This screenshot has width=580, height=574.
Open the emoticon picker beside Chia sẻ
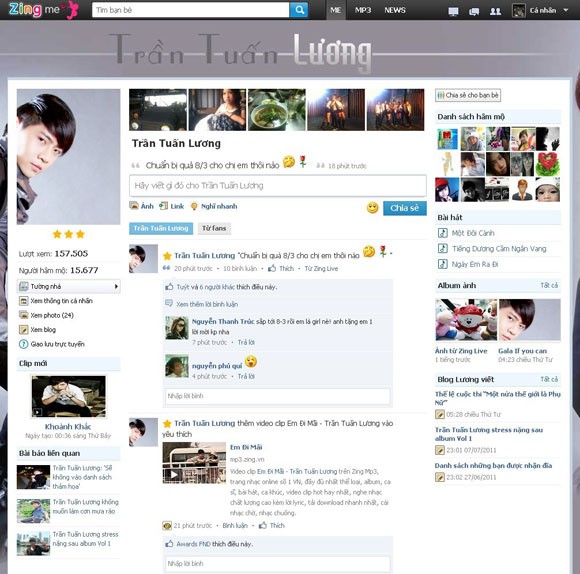[x=372, y=207]
